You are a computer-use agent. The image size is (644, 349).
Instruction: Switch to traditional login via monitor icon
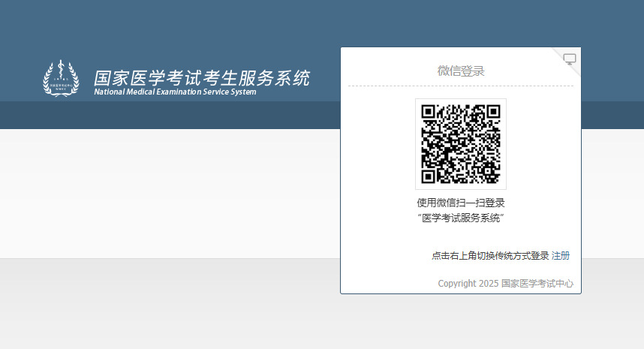[x=569, y=59]
